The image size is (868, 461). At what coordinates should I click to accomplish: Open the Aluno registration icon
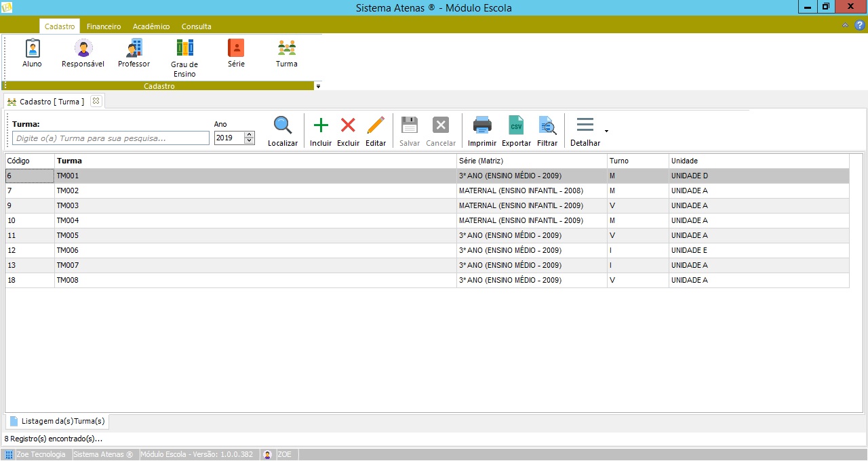(x=32, y=48)
